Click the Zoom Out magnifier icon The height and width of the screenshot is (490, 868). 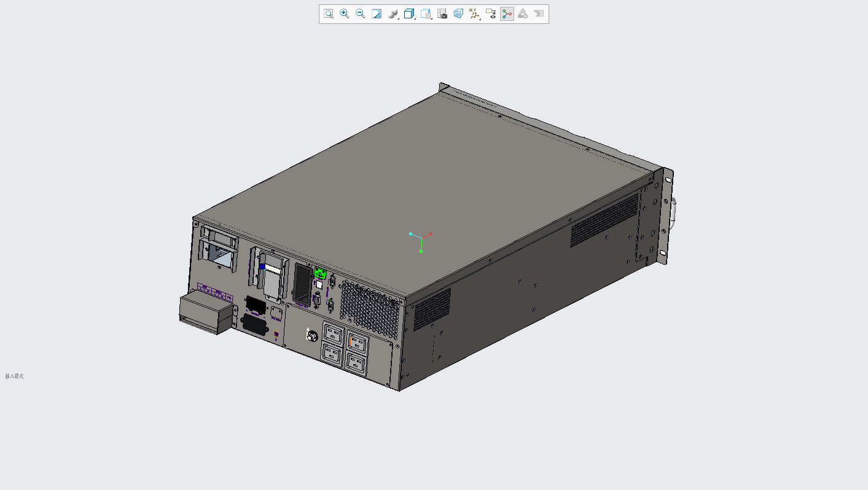click(361, 14)
